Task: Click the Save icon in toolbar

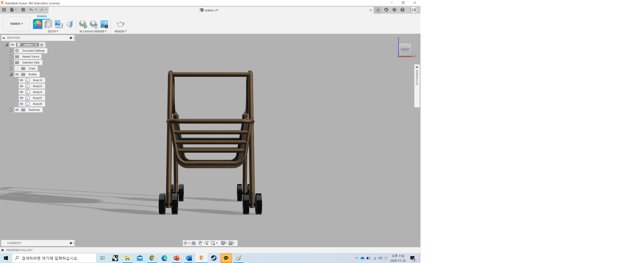Action: tap(23, 10)
